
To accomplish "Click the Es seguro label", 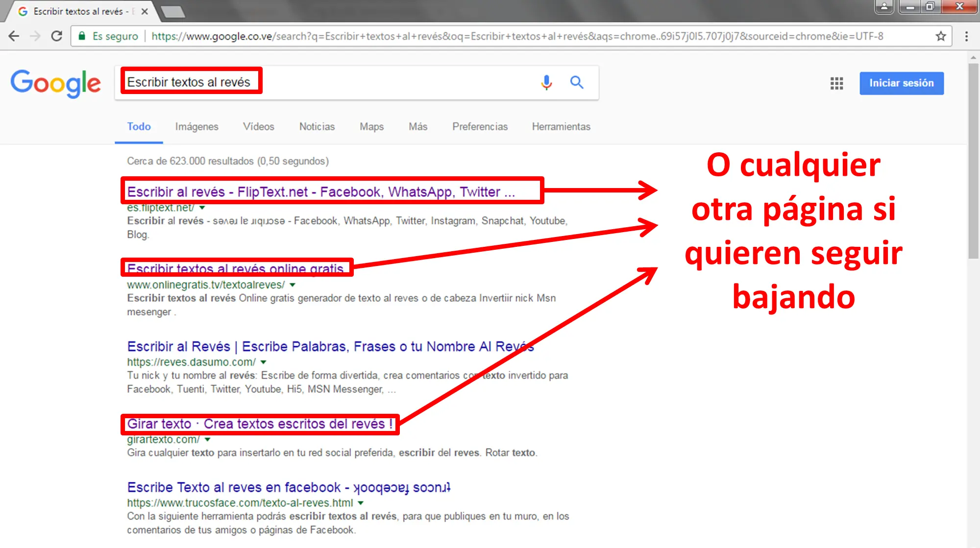I will point(115,36).
